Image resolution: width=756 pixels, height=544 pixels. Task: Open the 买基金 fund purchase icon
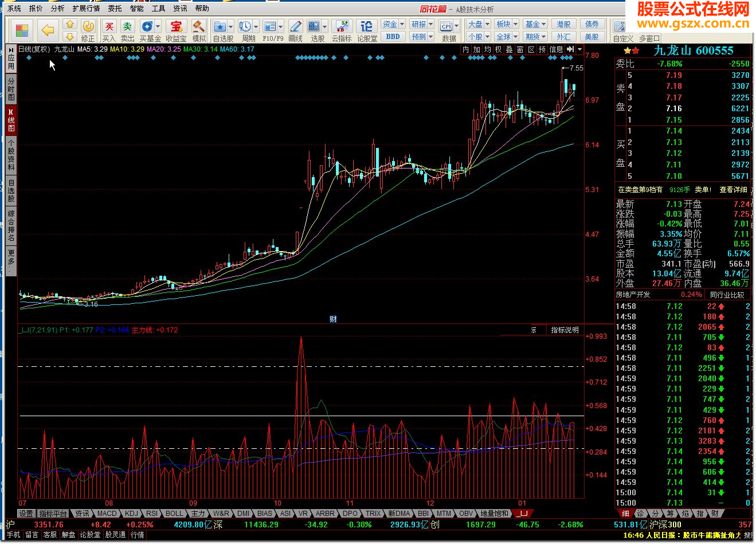tap(147, 26)
